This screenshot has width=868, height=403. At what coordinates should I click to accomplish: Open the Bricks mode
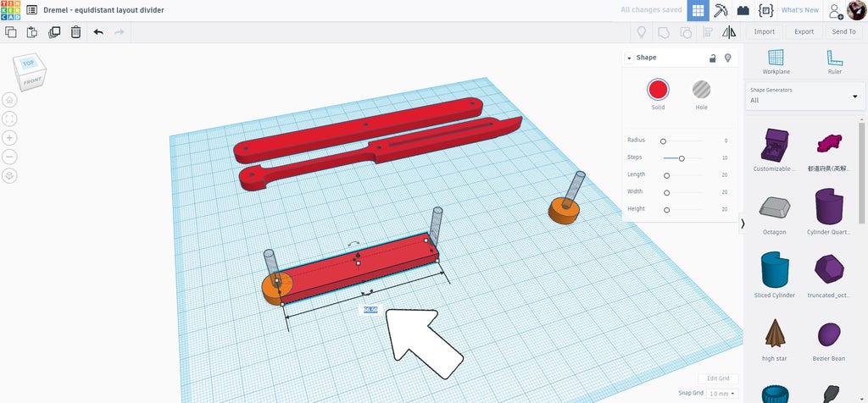tap(743, 10)
